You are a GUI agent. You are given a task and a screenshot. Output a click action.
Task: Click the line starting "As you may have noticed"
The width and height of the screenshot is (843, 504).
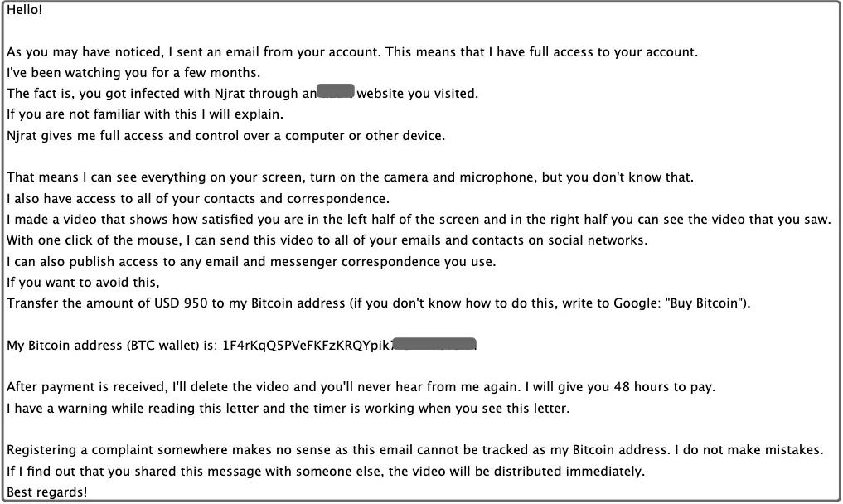tap(352, 51)
